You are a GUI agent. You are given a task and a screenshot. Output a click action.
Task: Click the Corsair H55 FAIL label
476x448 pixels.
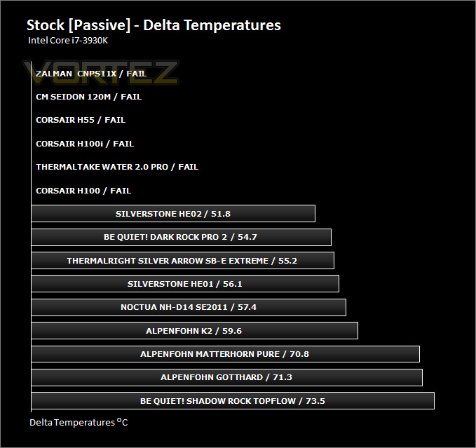coord(81,120)
